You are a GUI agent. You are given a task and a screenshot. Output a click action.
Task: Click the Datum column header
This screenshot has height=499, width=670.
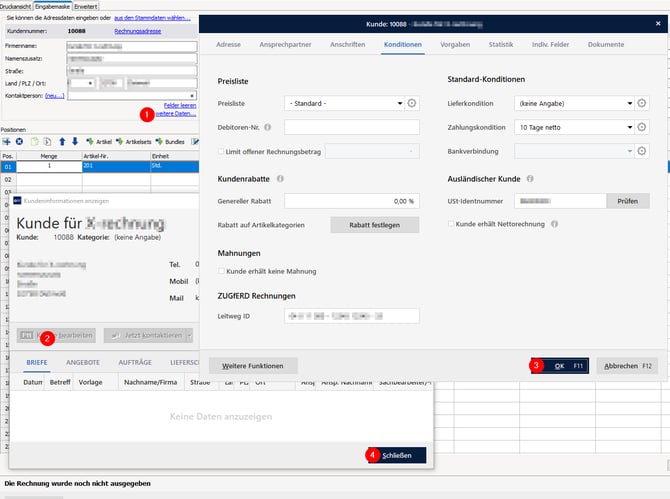[x=32, y=382]
